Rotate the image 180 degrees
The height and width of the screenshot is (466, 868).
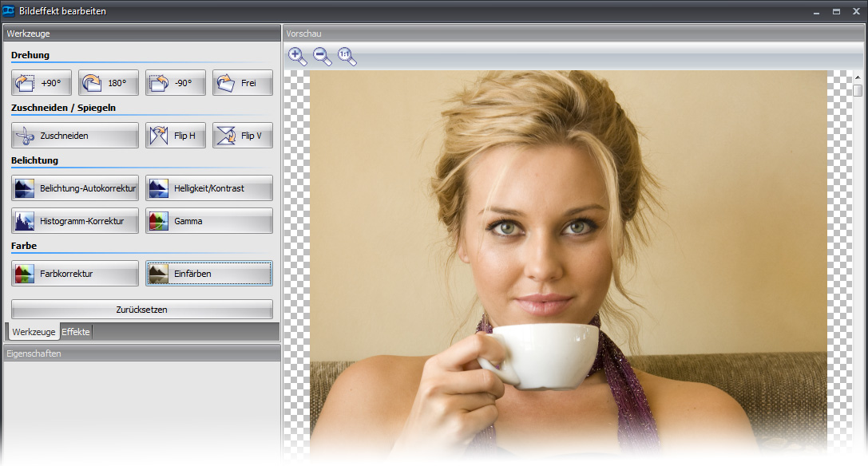click(109, 83)
